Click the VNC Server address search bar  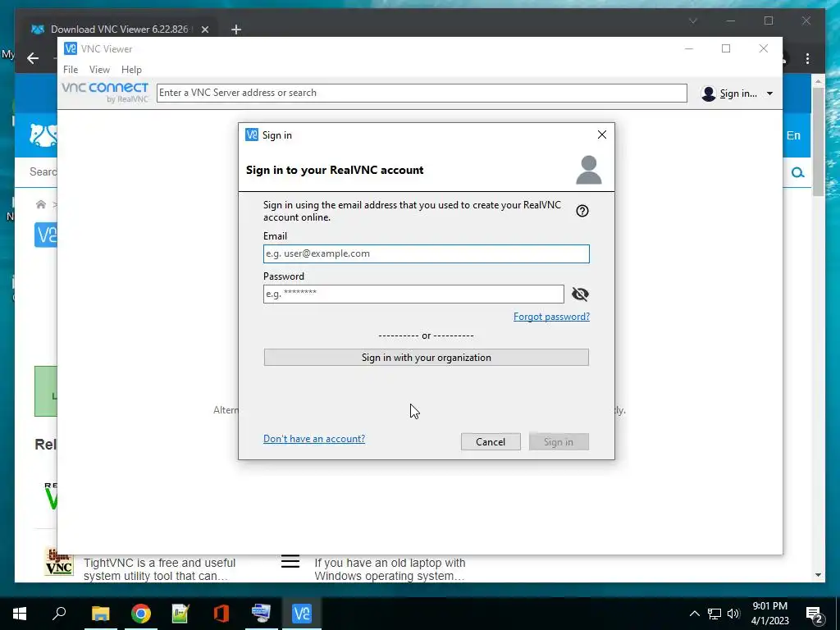click(421, 93)
